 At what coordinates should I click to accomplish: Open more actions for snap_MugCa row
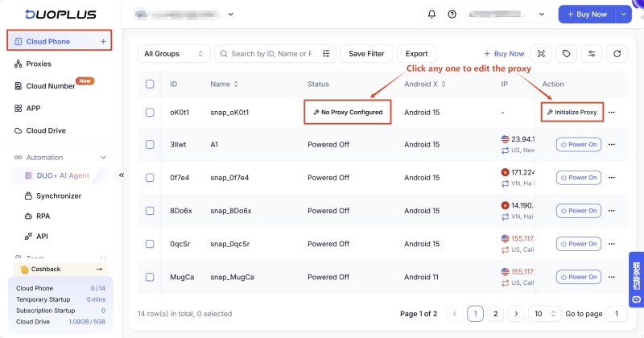[x=612, y=277]
